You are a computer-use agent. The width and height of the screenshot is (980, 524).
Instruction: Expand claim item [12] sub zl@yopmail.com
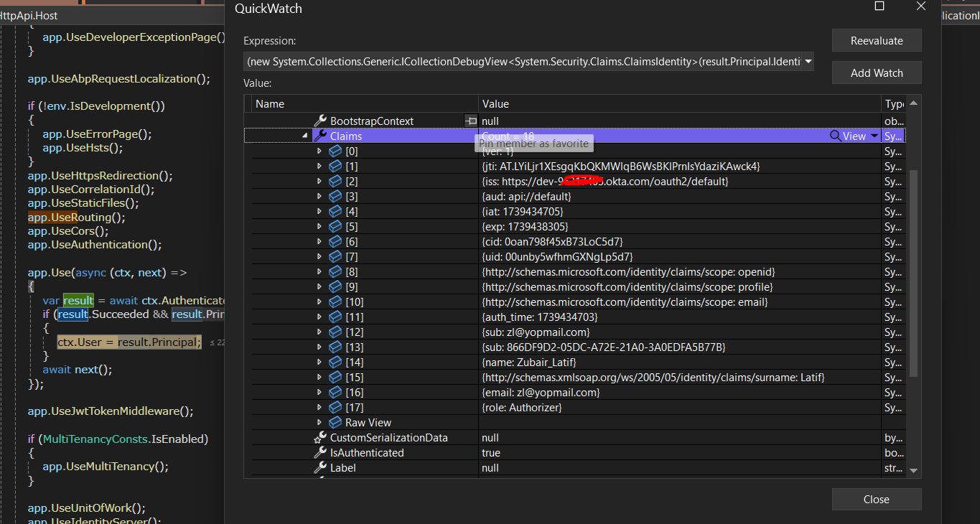[x=319, y=332]
